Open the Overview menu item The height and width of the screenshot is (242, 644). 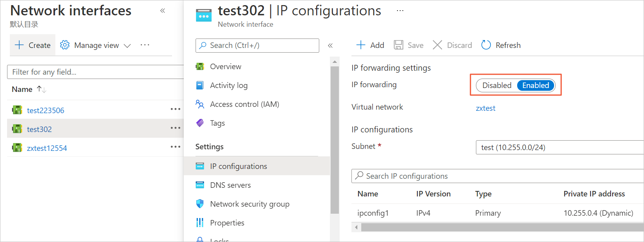[x=225, y=66]
